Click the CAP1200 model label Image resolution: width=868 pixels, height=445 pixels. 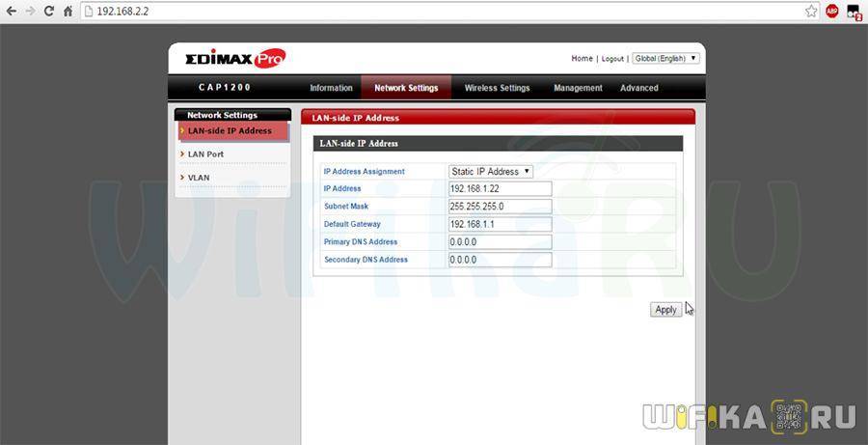click(225, 88)
